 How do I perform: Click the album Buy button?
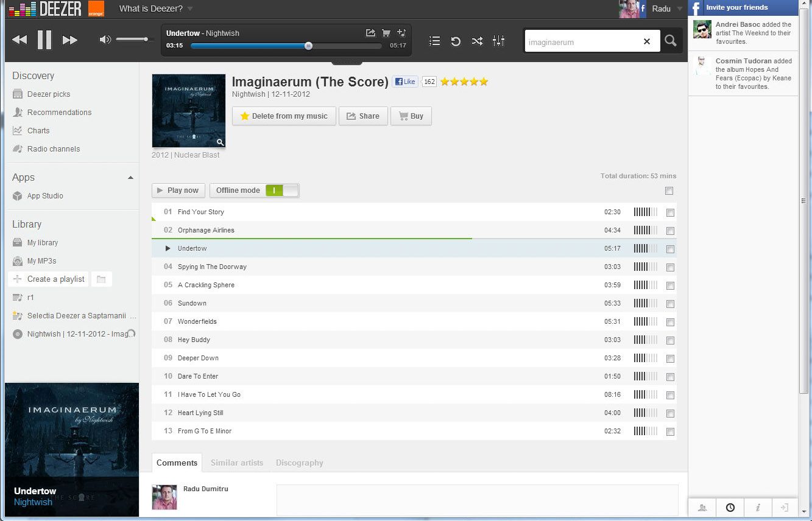pos(411,116)
